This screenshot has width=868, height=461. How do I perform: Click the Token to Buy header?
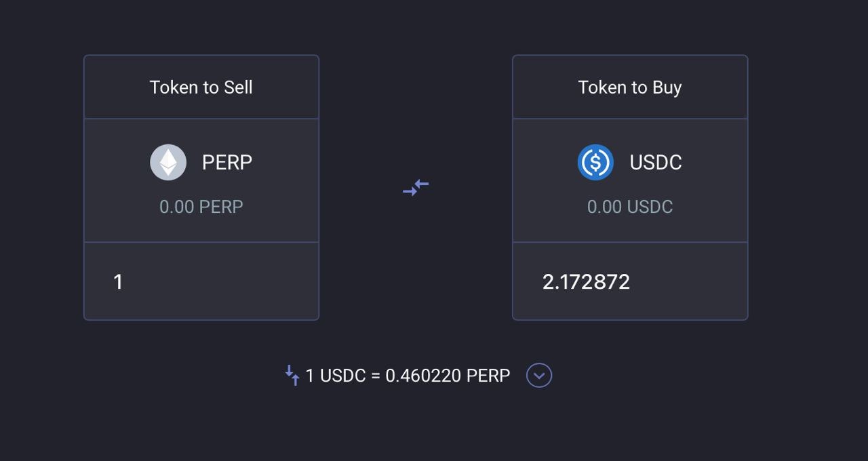pyautogui.click(x=630, y=87)
